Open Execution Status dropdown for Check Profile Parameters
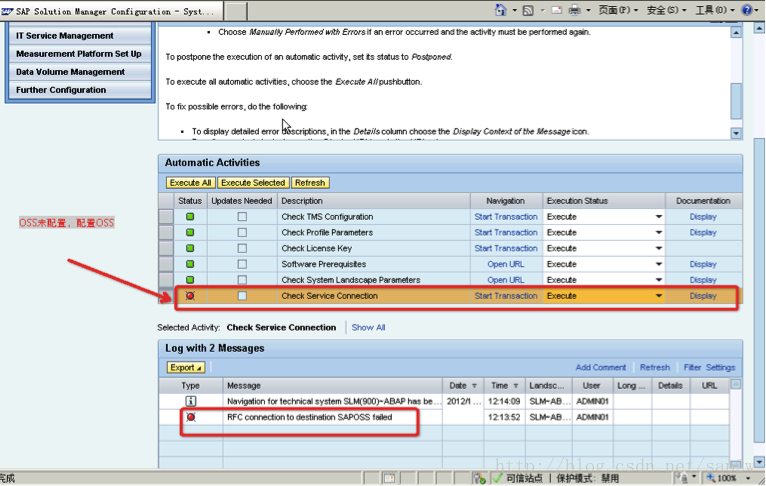 pos(659,232)
